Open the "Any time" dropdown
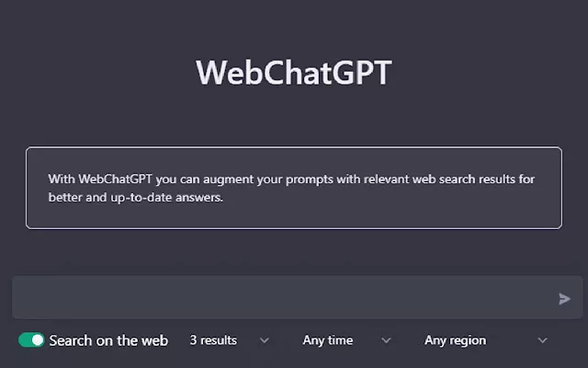The width and height of the screenshot is (588, 368). pos(346,340)
